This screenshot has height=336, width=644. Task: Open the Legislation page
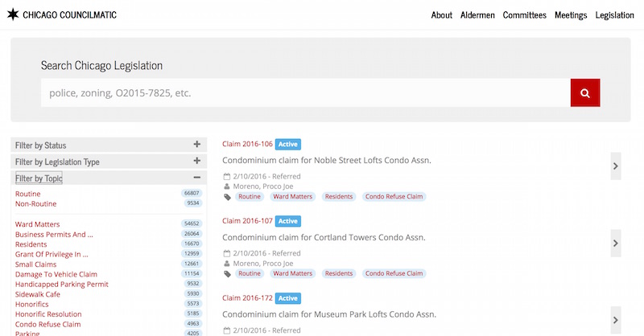[x=615, y=15]
